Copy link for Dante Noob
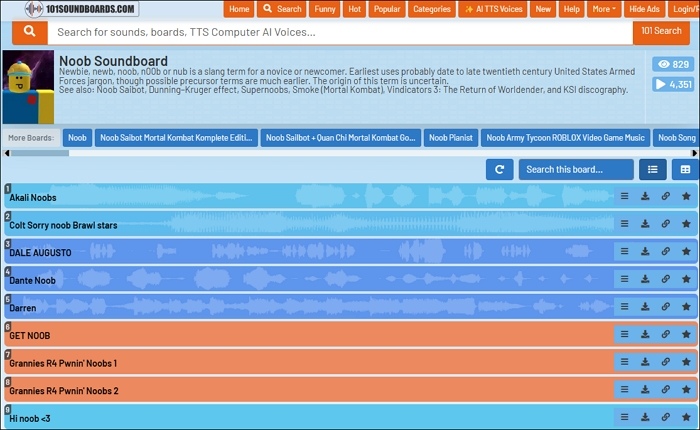This screenshot has width=700, height=430. click(x=666, y=279)
